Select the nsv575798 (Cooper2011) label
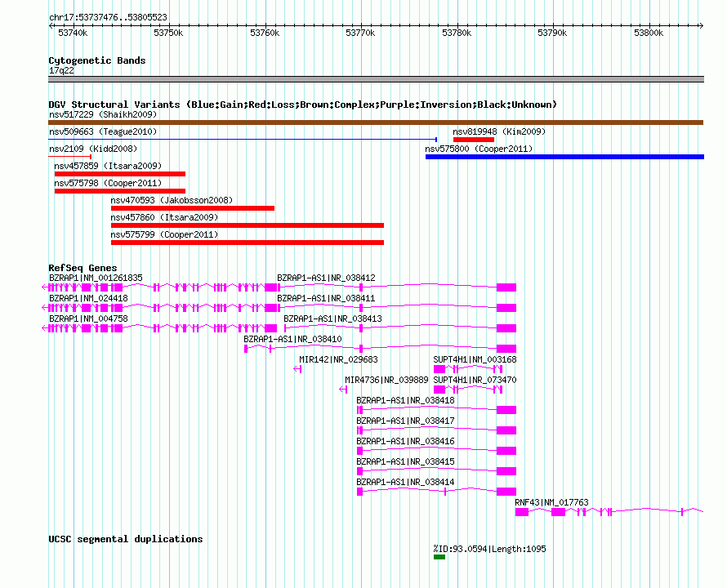 108,183
